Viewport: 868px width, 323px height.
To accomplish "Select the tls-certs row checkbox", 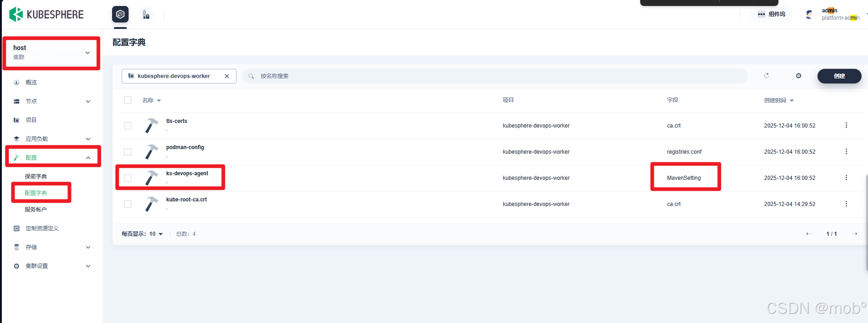I will [128, 126].
